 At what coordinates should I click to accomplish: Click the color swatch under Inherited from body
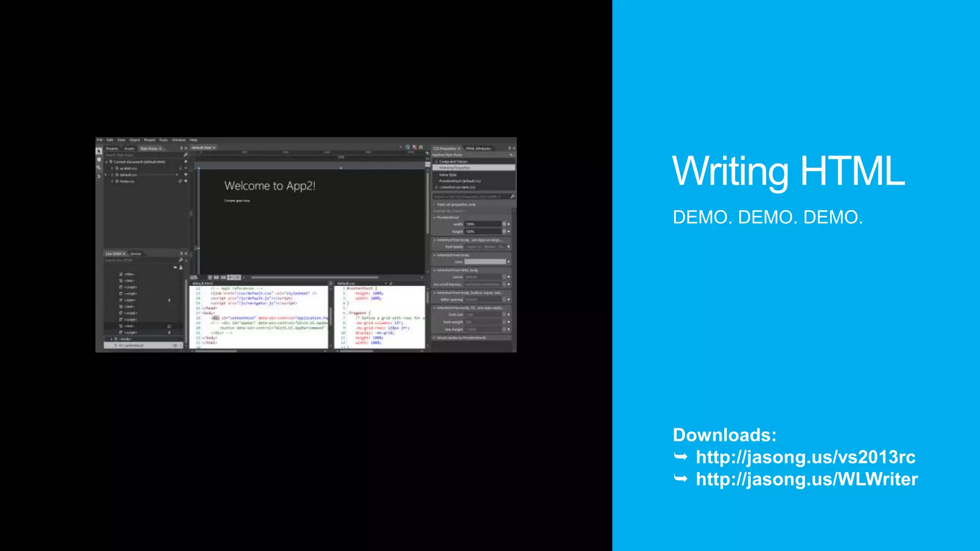[485, 262]
